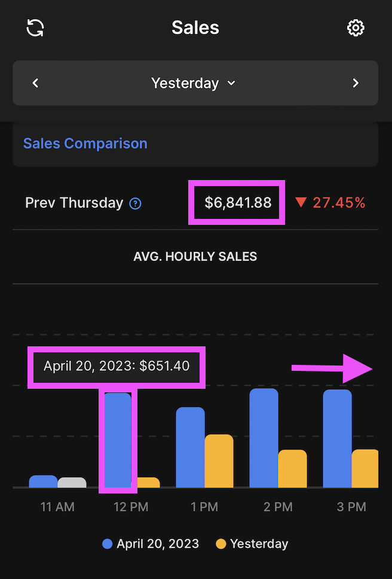The image size is (392, 579).
Task: Click the blue legend color dot
Action: pyautogui.click(x=108, y=544)
